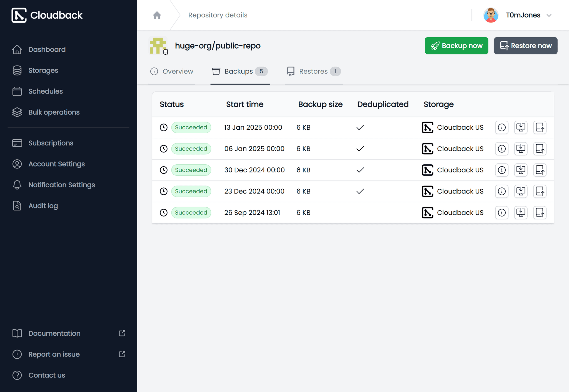Restore the 13 Jan 2025 backup

[540, 127]
